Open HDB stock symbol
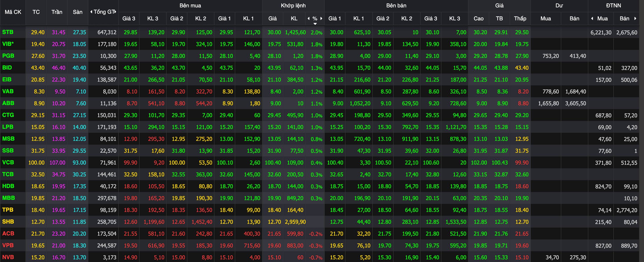 pyautogui.click(x=8, y=186)
